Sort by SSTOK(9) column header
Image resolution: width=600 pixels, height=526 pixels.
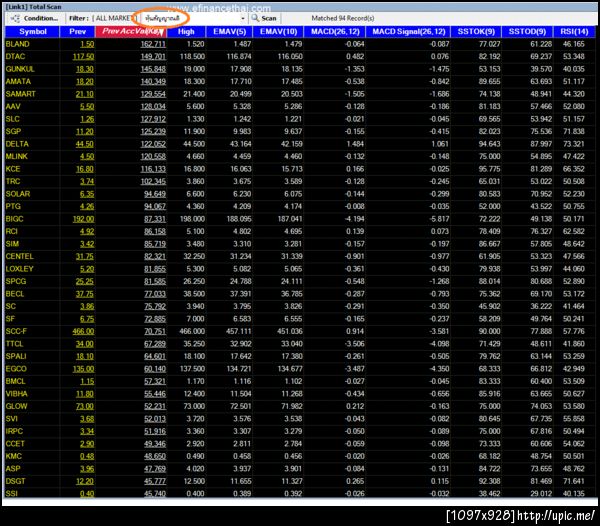coord(476,31)
